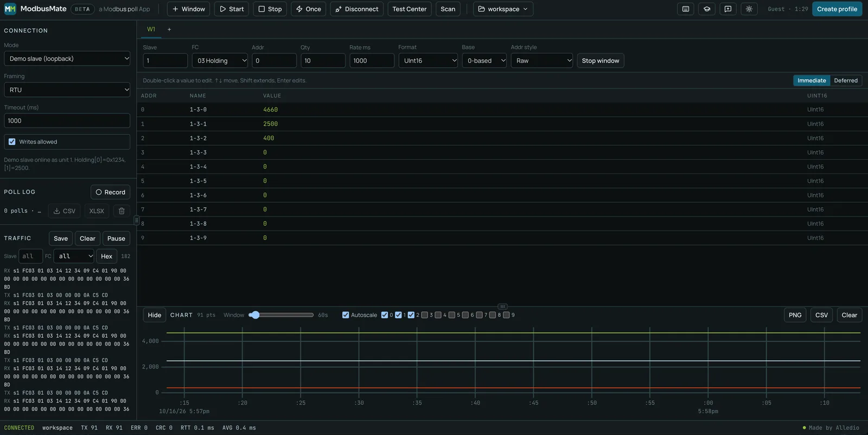Viewport: 868px width, 435px height.
Task: Open the keyboard shortcuts icon in the top bar
Action: (686, 9)
